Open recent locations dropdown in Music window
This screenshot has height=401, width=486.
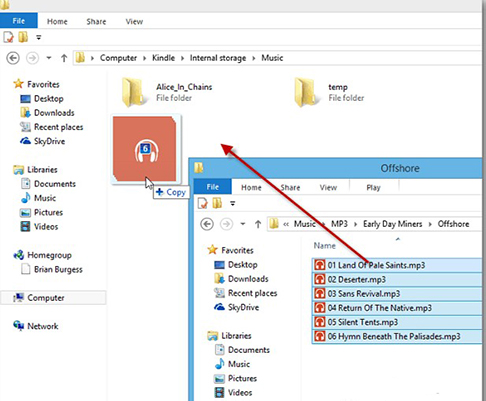coord(49,58)
